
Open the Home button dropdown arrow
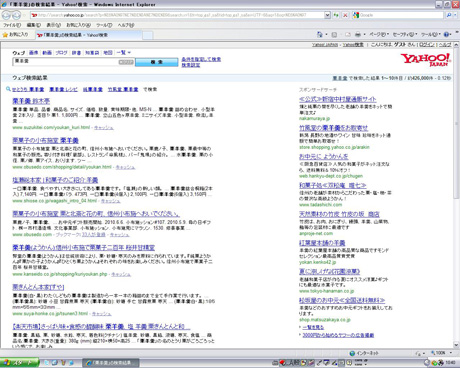coord(326,34)
